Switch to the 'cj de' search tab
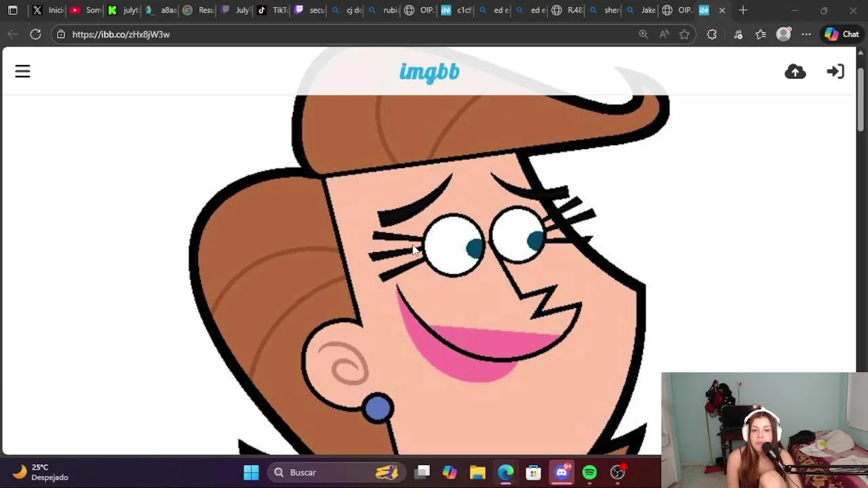This screenshot has width=868, height=488. click(x=347, y=10)
